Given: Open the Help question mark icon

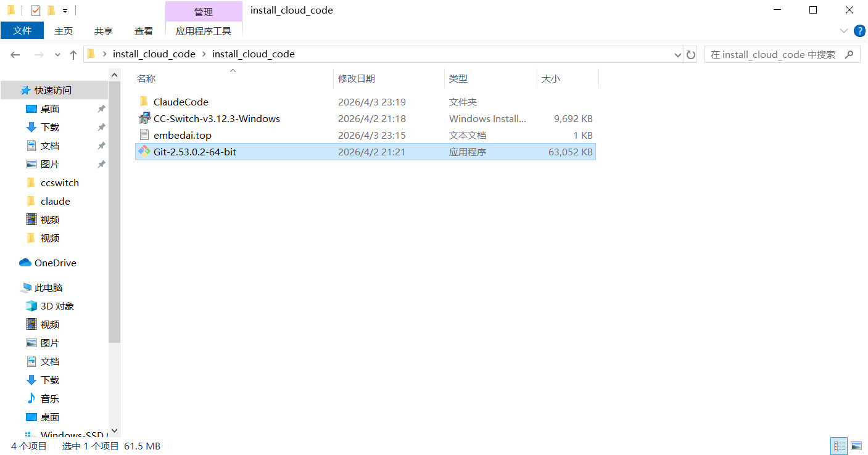Looking at the screenshot, I should pos(859,31).
